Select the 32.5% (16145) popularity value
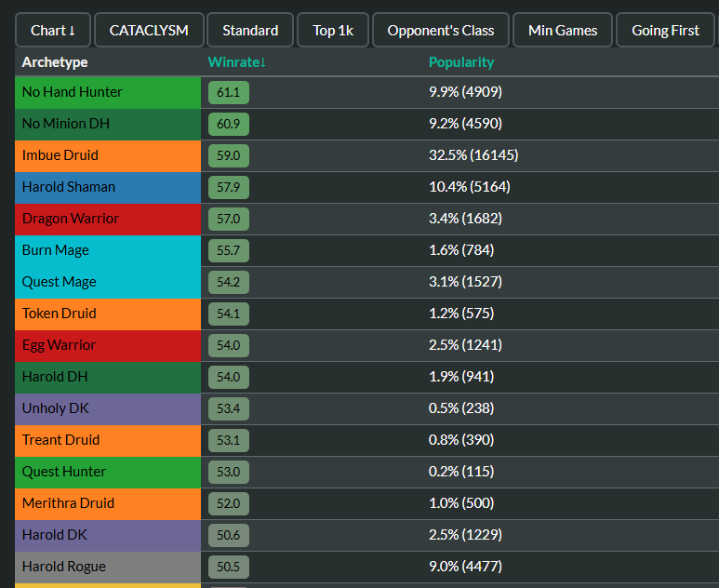719x588 pixels. (x=473, y=155)
